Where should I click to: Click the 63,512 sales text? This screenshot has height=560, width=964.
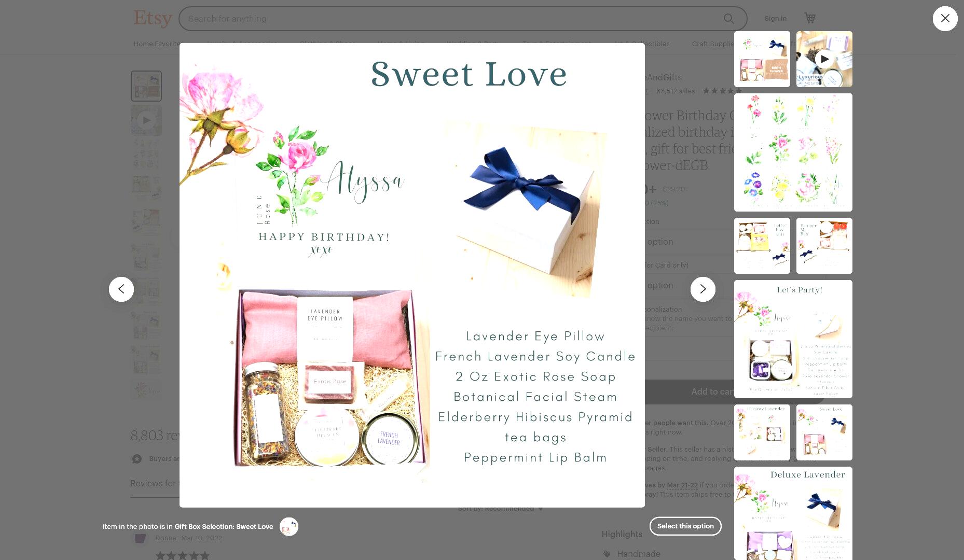point(675,91)
